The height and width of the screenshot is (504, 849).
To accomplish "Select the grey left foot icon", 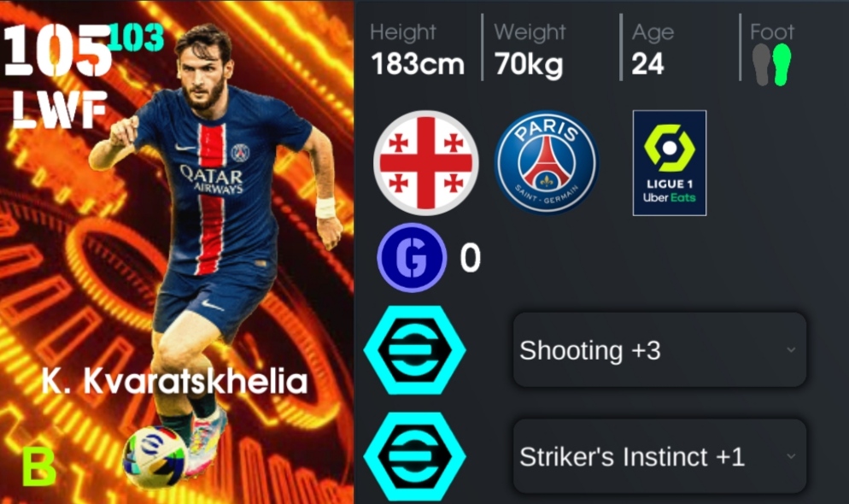I will [762, 64].
